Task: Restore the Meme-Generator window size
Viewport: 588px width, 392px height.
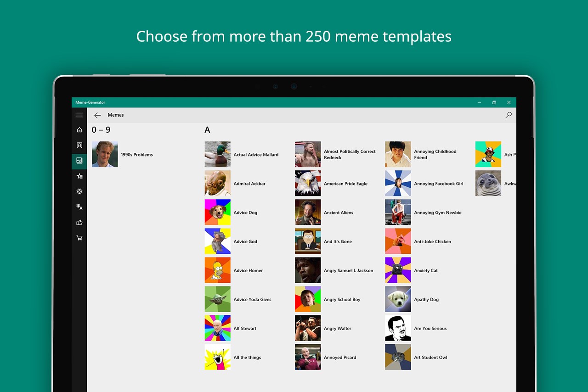Action: 494,102
